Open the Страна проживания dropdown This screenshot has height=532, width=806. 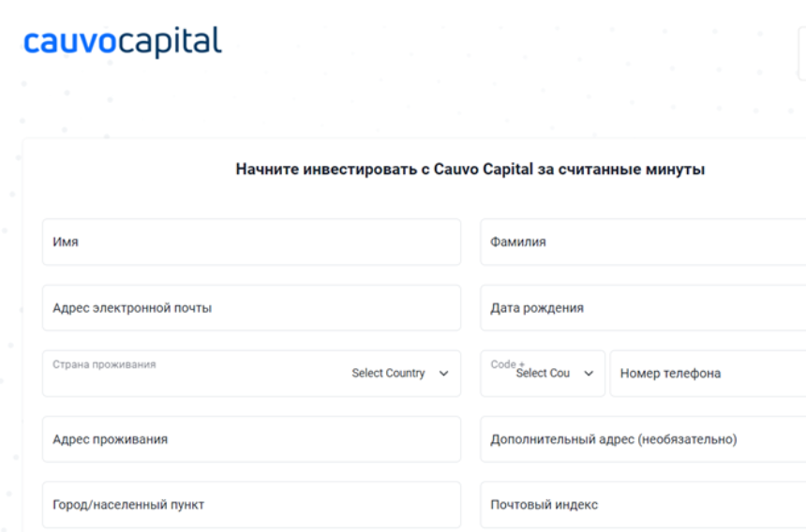point(251,374)
